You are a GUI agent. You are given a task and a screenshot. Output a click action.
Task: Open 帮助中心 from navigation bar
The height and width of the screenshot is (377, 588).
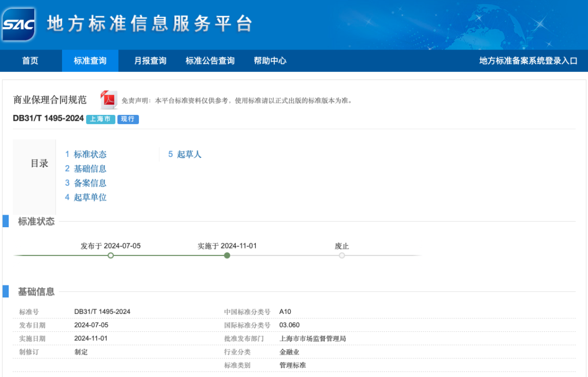click(x=270, y=61)
